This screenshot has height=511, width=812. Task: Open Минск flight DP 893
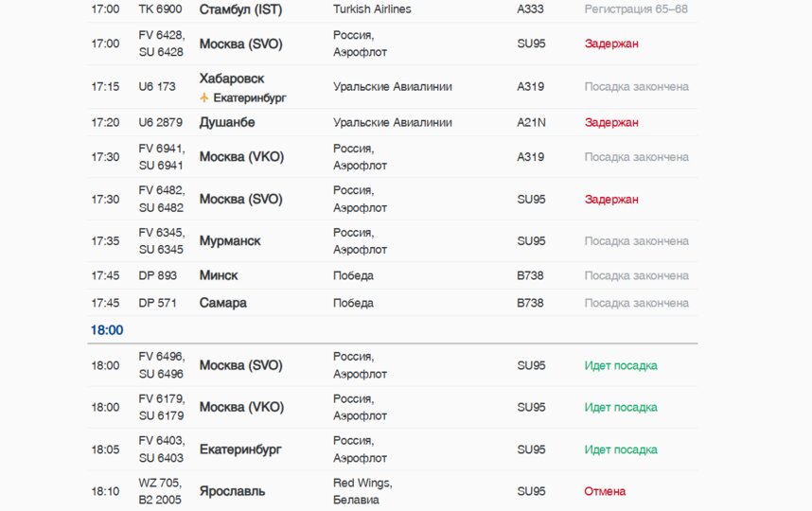coord(393,275)
